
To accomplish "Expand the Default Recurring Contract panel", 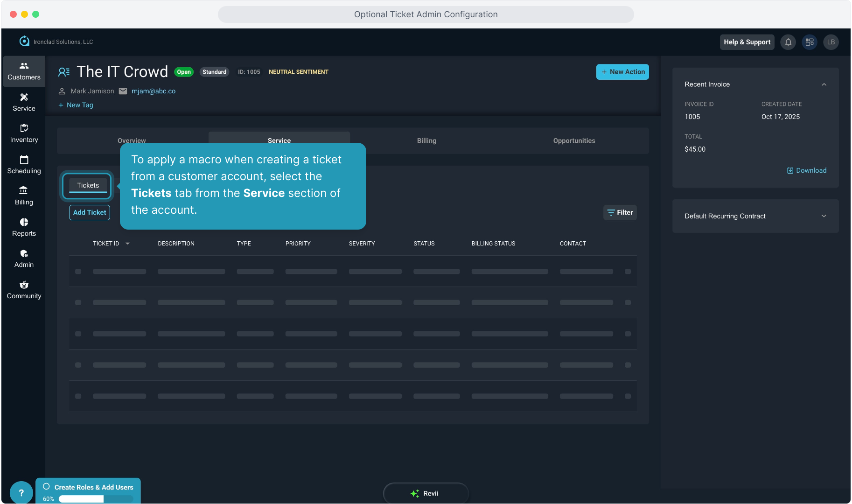I will [x=824, y=216].
